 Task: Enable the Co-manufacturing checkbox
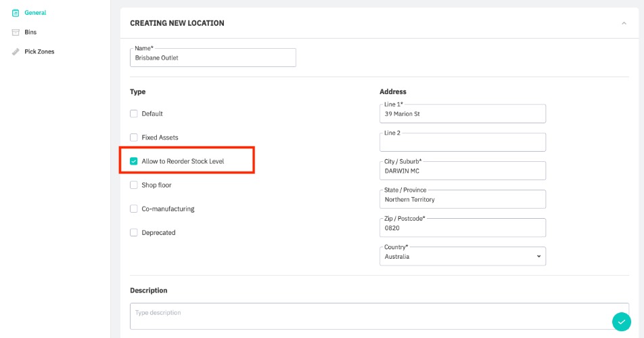(x=134, y=209)
